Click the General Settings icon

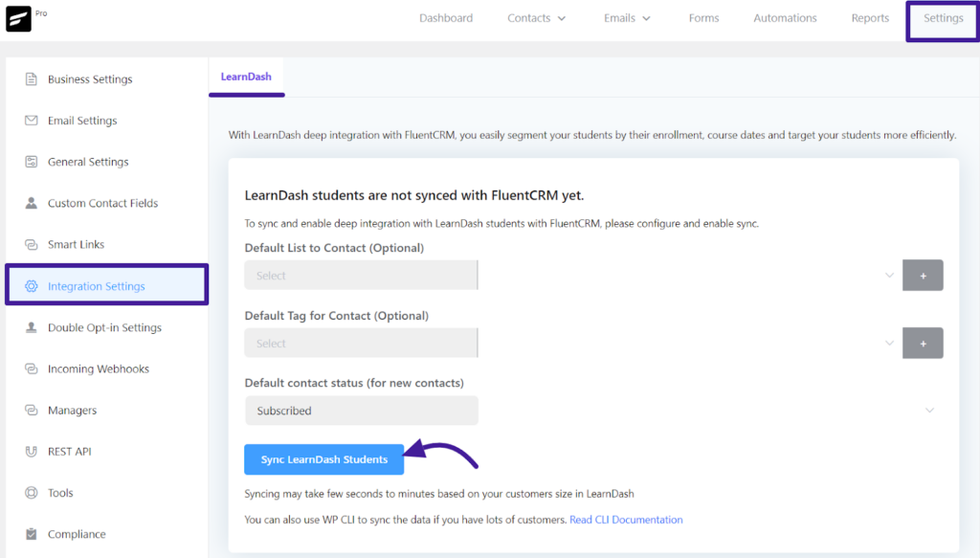coord(33,161)
